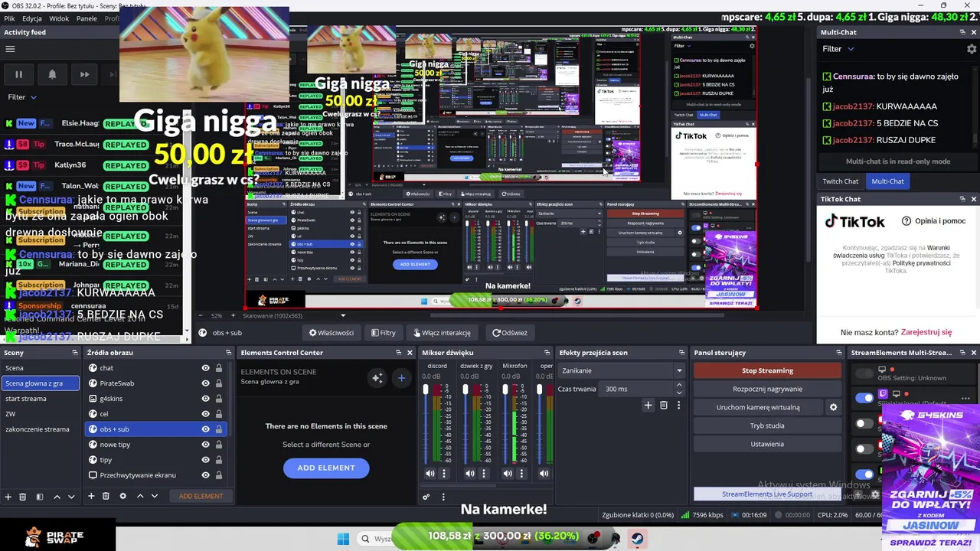Open the Zanikanie transition dropdown

click(x=622, y=370)
